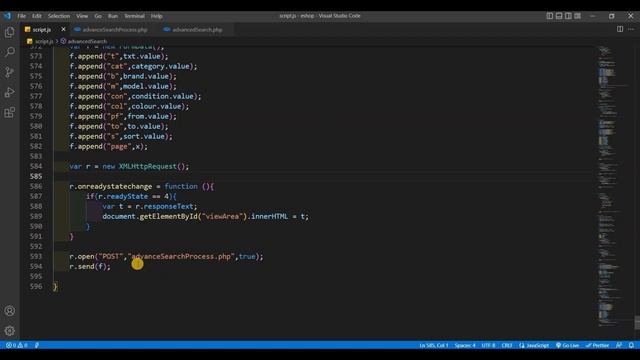This screenshot has height=360, width=640.
Task: Change encoding via UTF-8 status
Action: [x=488, y=345]
